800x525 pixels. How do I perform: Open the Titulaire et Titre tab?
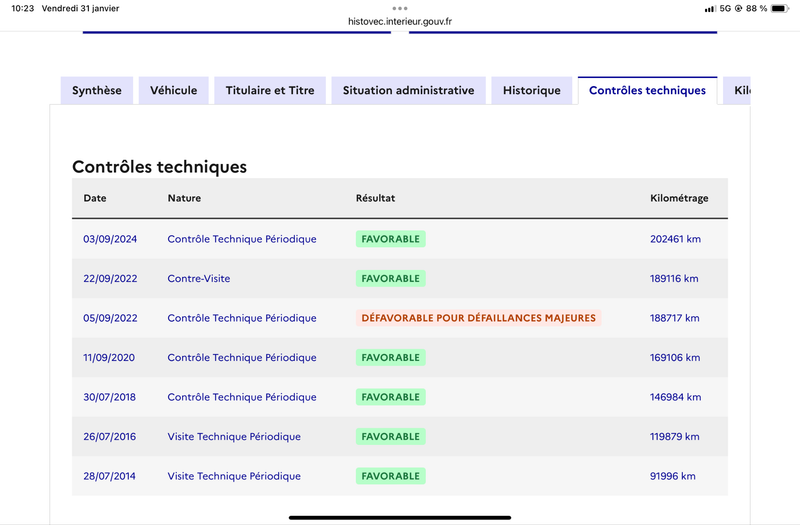(x=270, y=90)
